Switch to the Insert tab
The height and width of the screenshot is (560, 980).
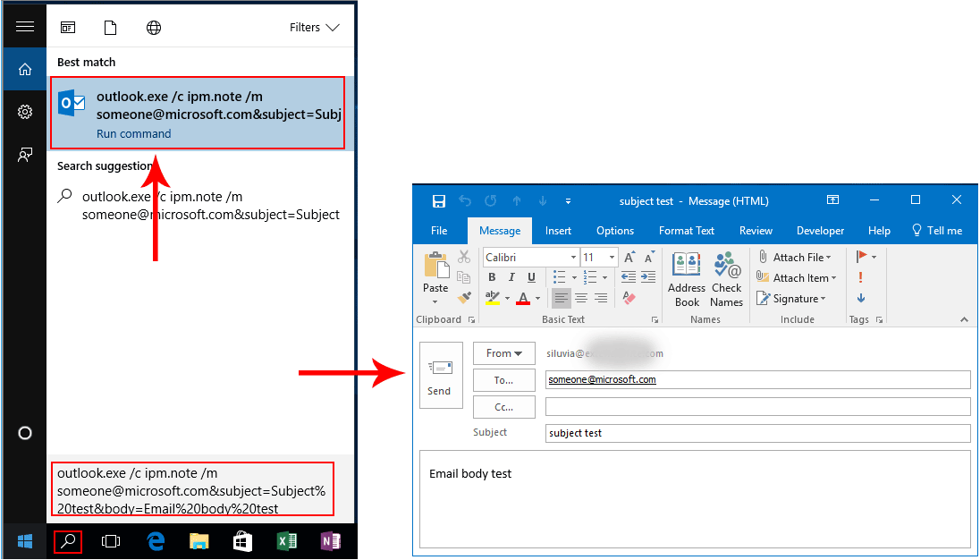[x=558, y=231]
